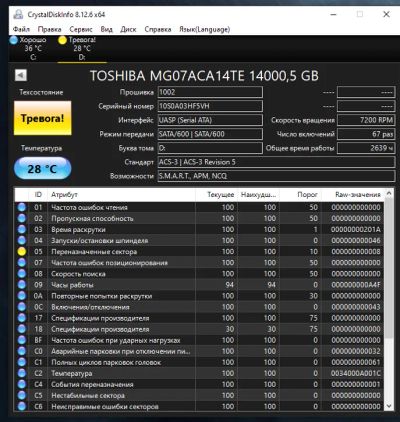Select the События переназначения attribute
Viewport: 400px width, 422px height.
[x=92, y=384]
